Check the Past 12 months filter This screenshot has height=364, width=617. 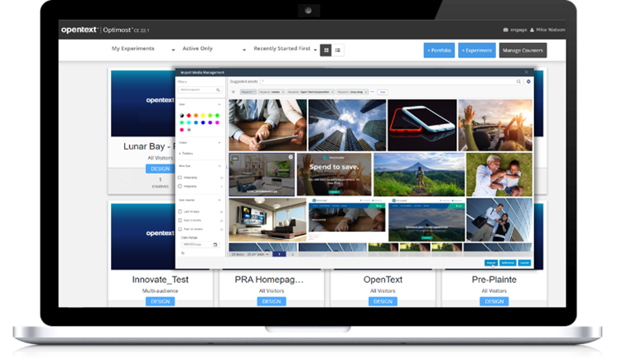[x=181, y=229]
